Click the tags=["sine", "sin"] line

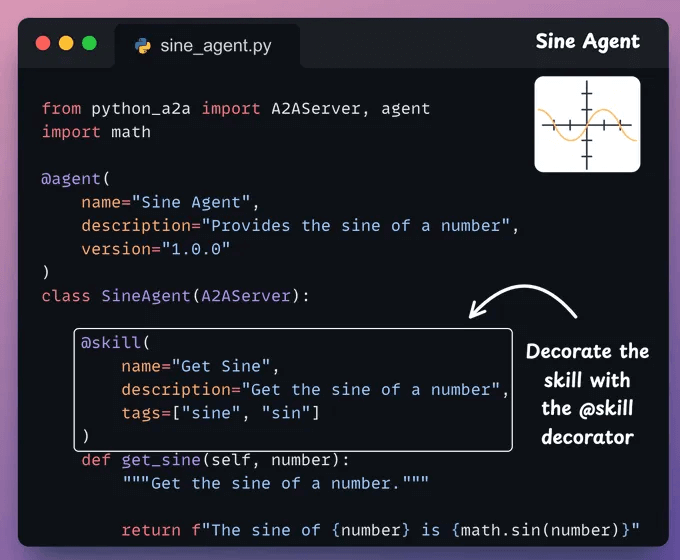coord(220,413)
